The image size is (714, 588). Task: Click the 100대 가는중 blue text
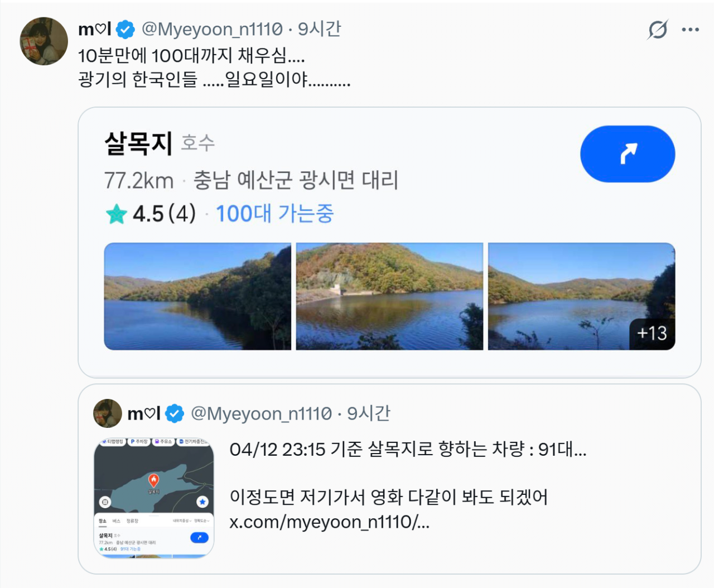pyautogui.click(x=274, y=214)
